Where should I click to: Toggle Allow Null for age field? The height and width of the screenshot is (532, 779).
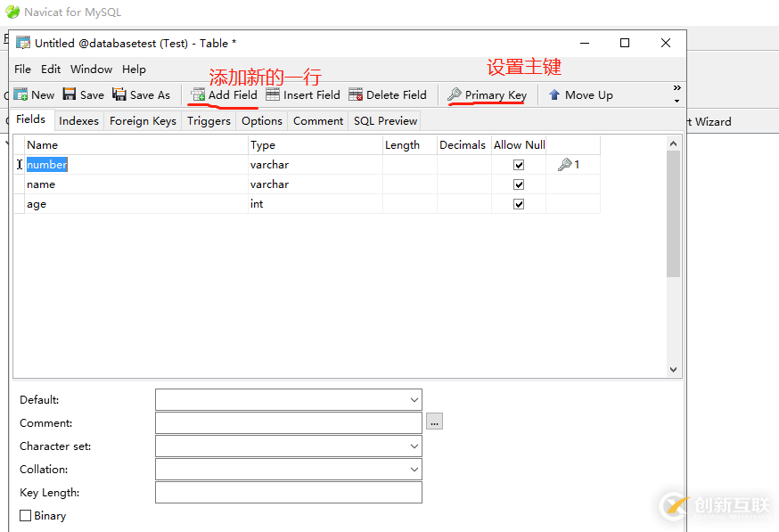coord(519,204)
